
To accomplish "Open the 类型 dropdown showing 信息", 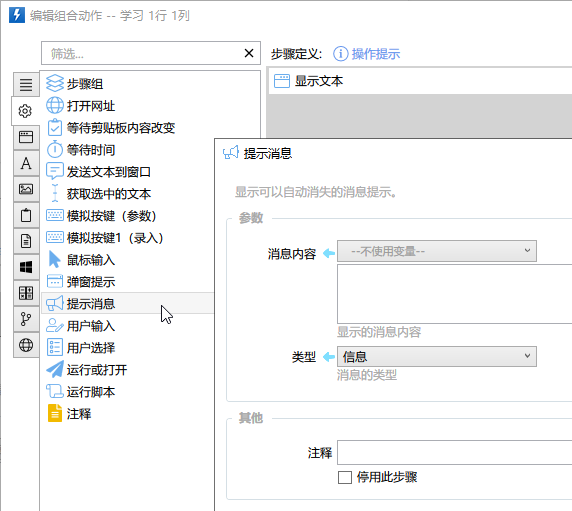I will coord(437,356).
